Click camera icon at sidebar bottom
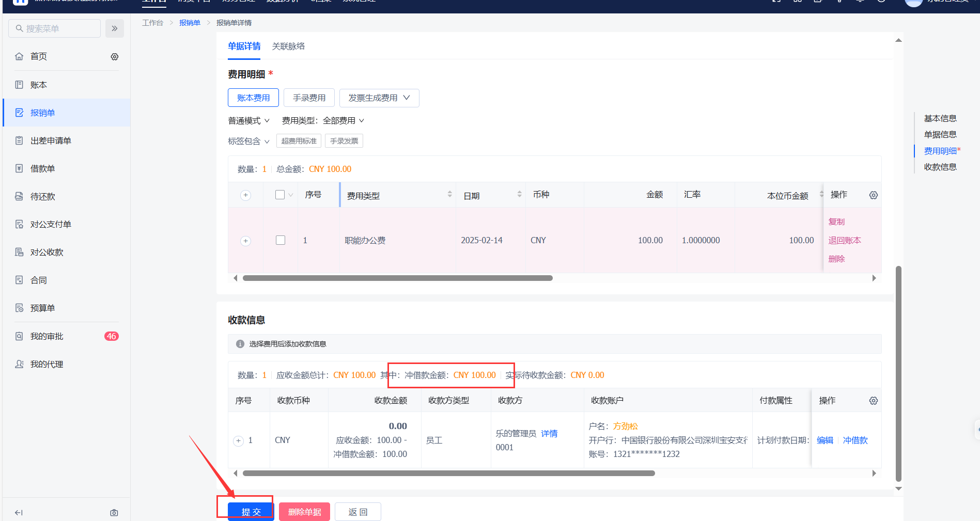The image size is (980, 521). click(114, 513)
